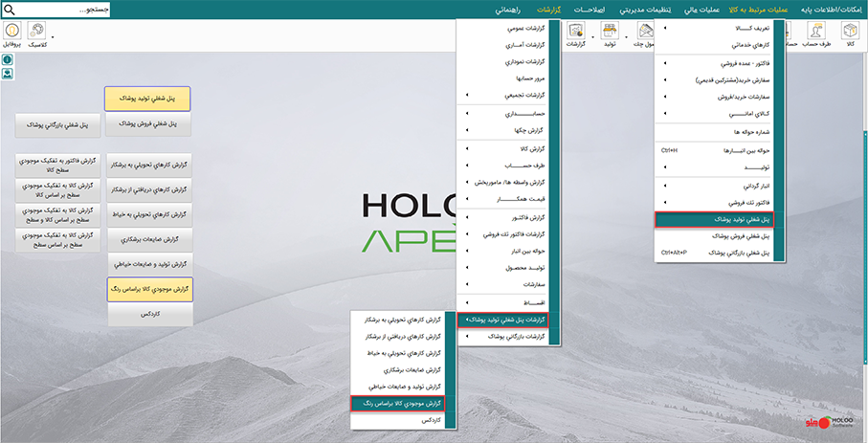The width and height of the screenshot is (868, 443).
Task: Expand گزارش کالا submenu
Action: pos(502,149)
